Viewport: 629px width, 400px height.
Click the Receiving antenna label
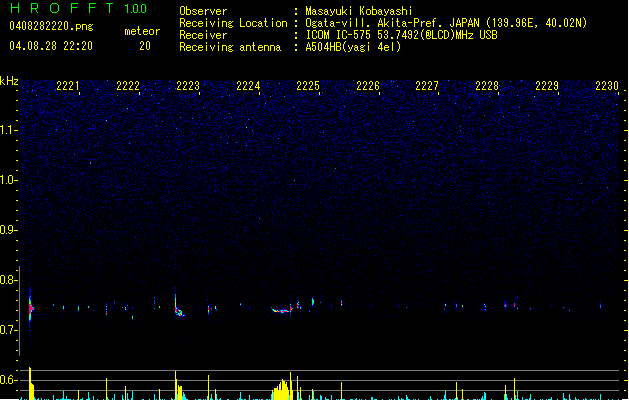coord(230,47)
